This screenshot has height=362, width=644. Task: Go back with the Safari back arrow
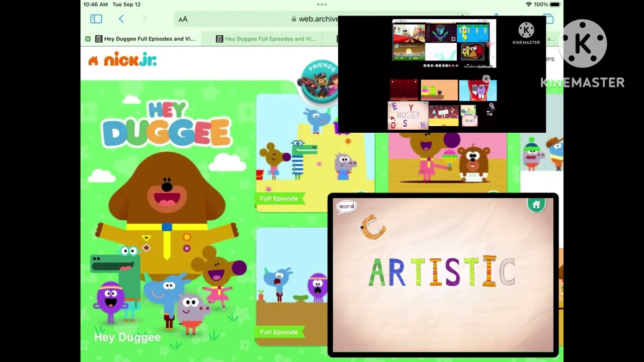[121, 19]
